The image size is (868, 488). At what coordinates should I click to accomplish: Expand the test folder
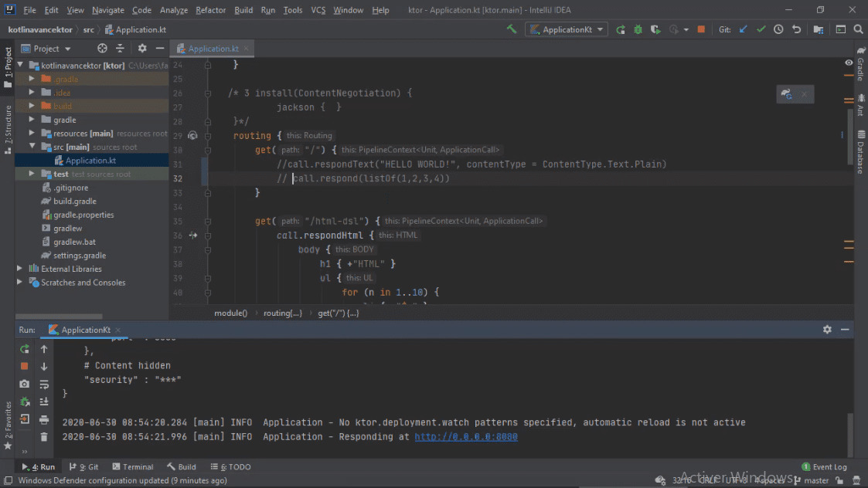32,174
